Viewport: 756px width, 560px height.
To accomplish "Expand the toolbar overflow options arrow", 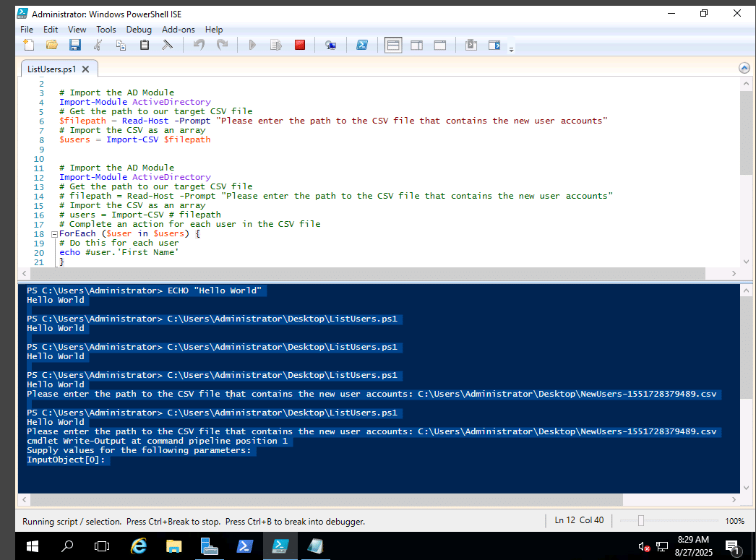I will click(512, 49).
